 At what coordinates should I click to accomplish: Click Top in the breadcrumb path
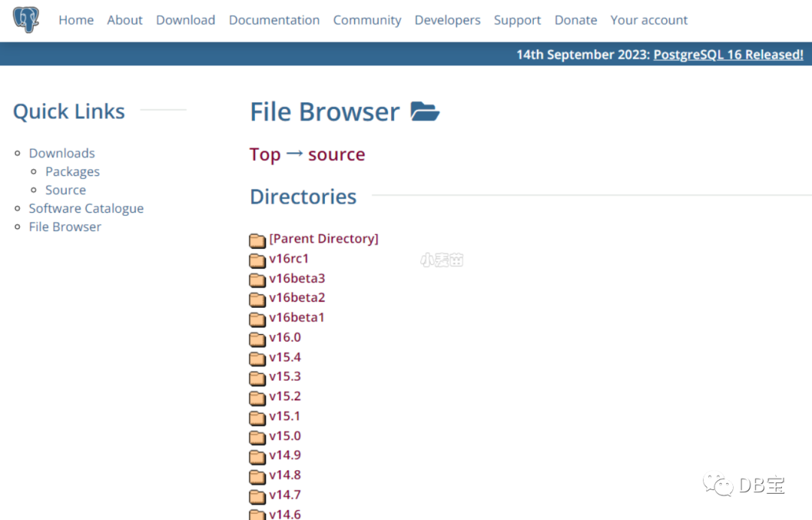coord(265,154)
